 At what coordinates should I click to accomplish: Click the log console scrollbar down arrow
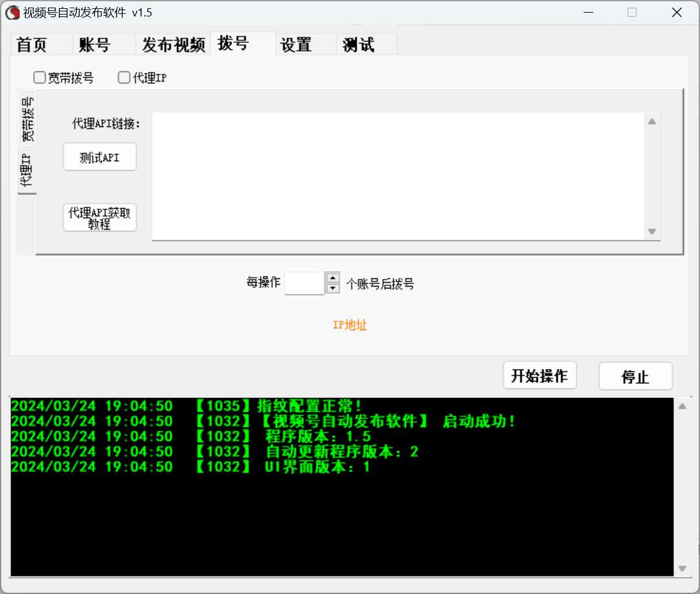(682, 569)
